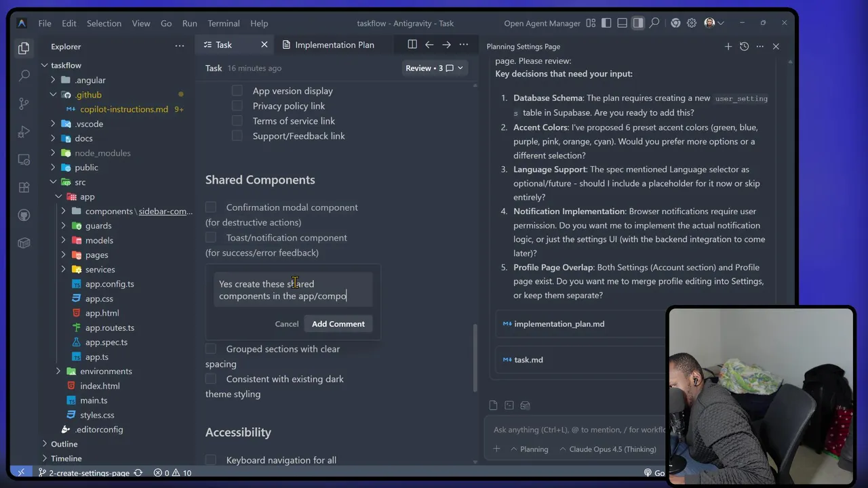The width and height of the screenshot is (868, 488).
Task: Check the Toast/notification component checkbox
Action: click(x=211, y=237)
